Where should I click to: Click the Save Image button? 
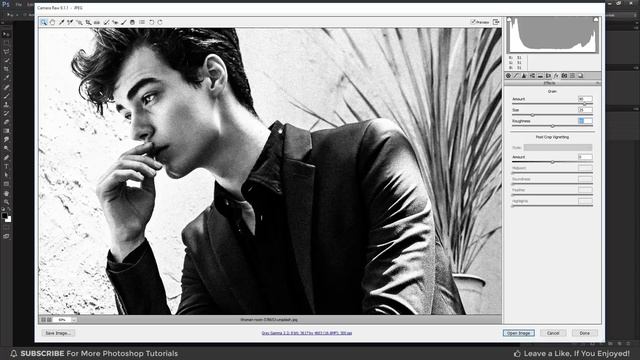58,333
